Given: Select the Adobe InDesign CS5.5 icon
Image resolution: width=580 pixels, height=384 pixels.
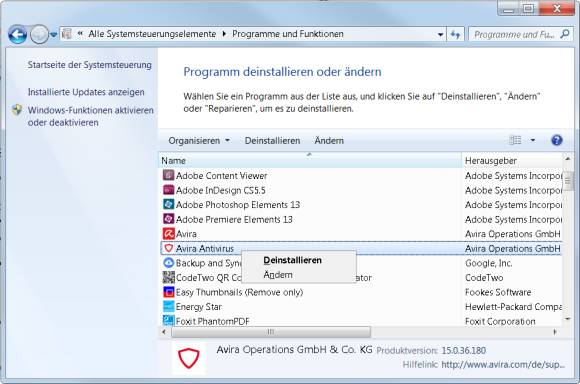Looking at the screenshot, I should tap(168, 190).
